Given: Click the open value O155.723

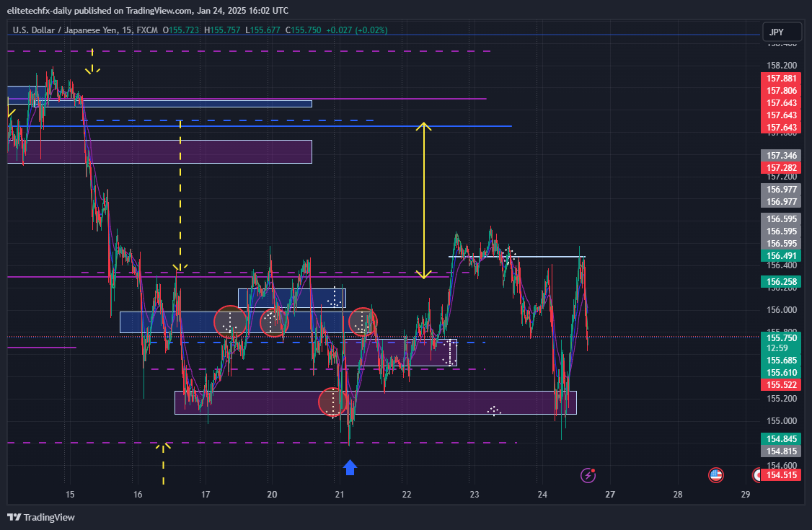Looking at the screenshot, I should 181,30.
